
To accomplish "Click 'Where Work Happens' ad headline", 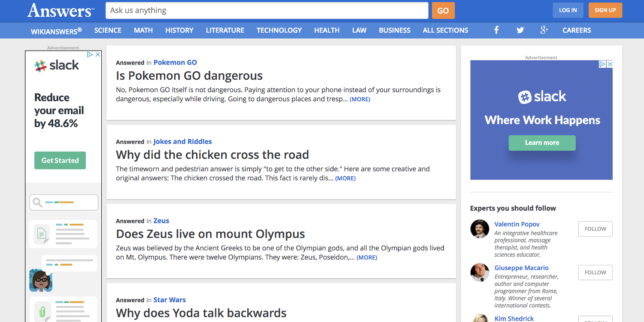I will coord(542,120).
